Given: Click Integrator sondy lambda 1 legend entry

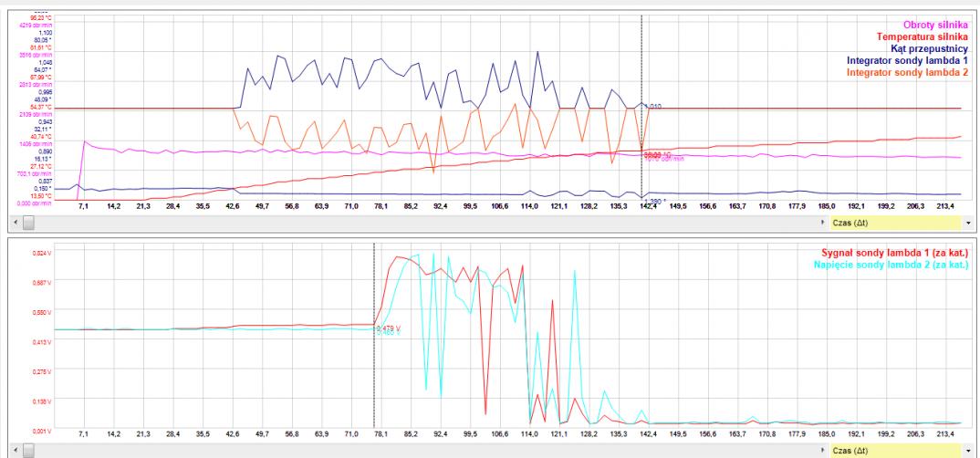Looking at the screenshot, I should [909, 59].
